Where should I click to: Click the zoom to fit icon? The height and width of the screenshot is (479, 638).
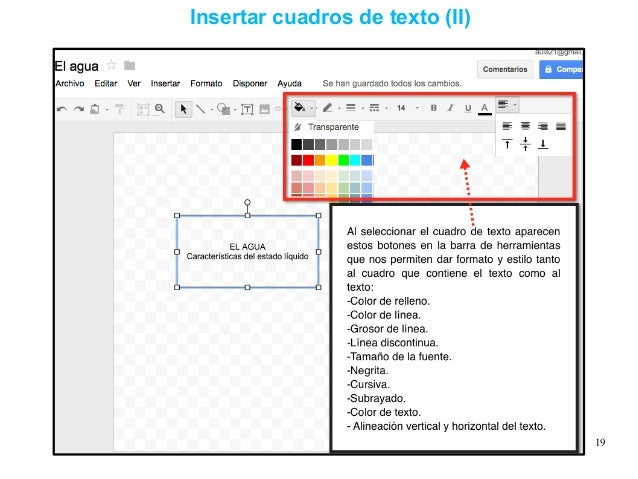[143, 109]
